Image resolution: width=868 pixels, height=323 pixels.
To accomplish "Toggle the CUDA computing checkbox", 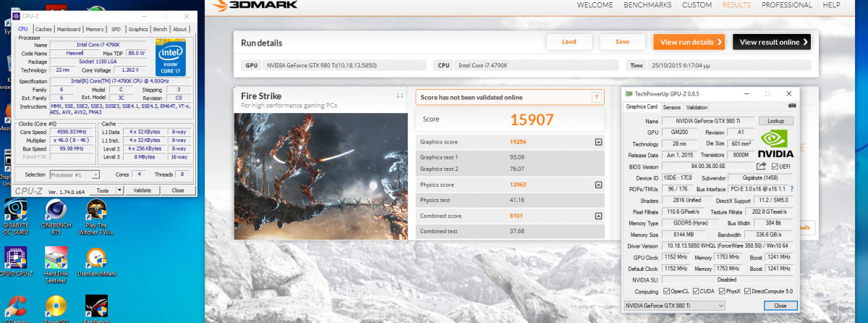I will [696, 291].
